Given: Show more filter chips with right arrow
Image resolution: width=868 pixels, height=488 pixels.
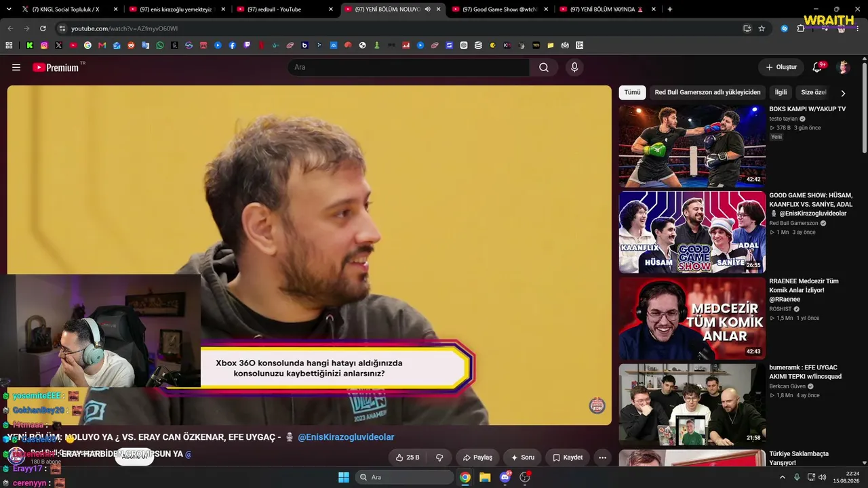Looking at the screenshot, I should click(x=843, y=93).
